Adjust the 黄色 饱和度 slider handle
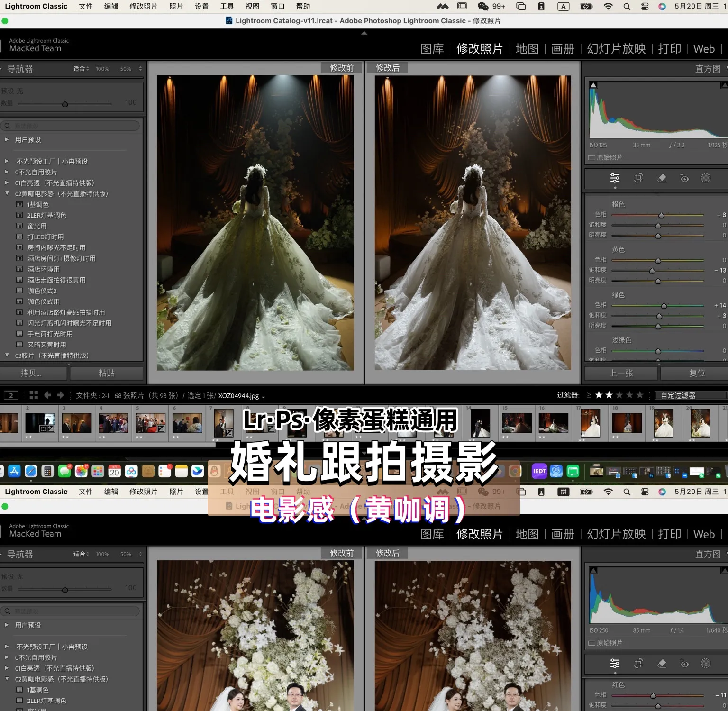 click(652, 271)
